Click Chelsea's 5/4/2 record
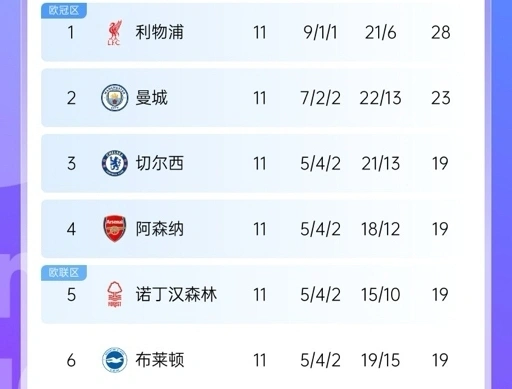The image size is (512, 389). click(x=320, y=164)
